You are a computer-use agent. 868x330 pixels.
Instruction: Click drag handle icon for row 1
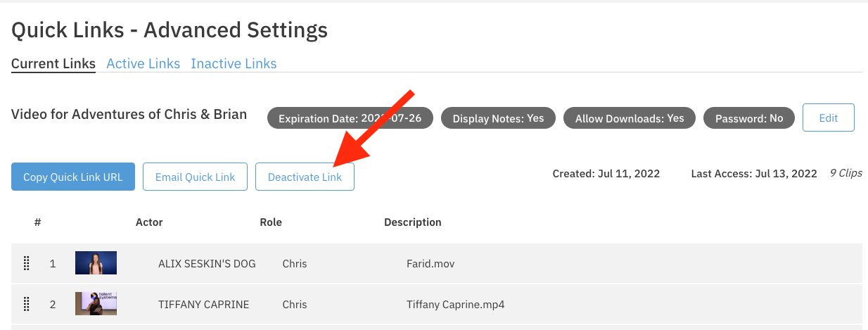(27, 264)
